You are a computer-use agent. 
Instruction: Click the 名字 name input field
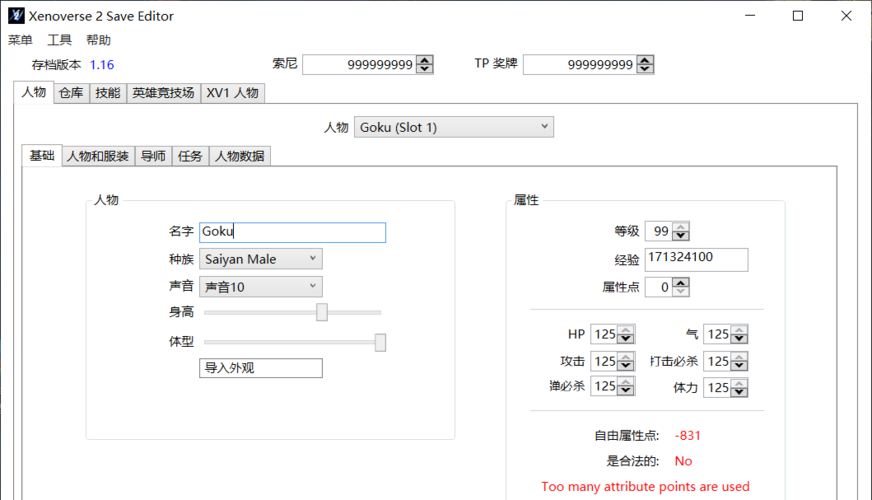pyautogui.click(x=293, y=232)
